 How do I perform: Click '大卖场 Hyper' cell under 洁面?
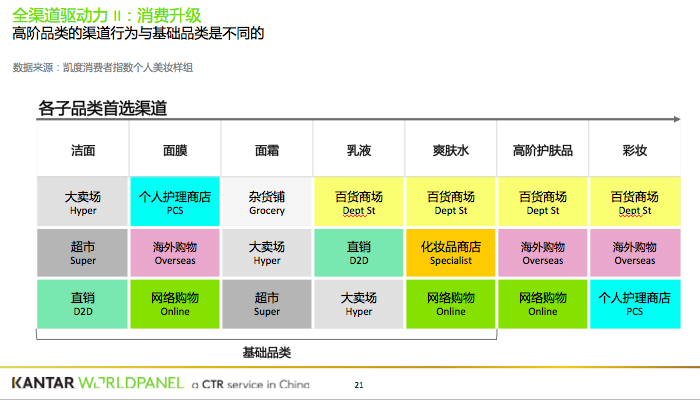pyautogui.click(x=83, y=202)
